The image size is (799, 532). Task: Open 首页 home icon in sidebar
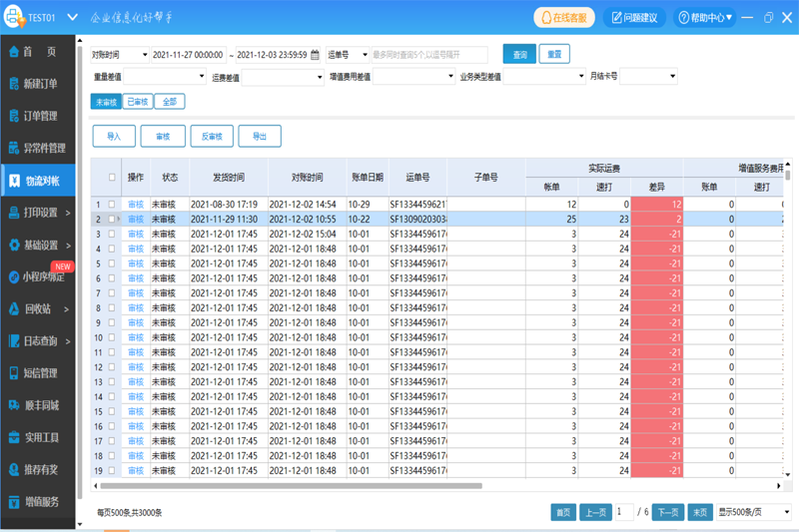[13, 52]
